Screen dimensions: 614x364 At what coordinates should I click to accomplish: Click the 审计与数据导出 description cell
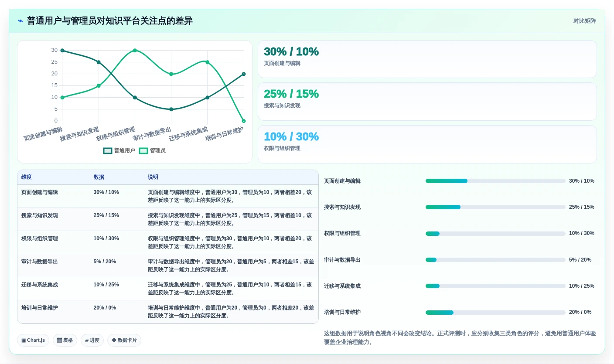click(231, 265)
